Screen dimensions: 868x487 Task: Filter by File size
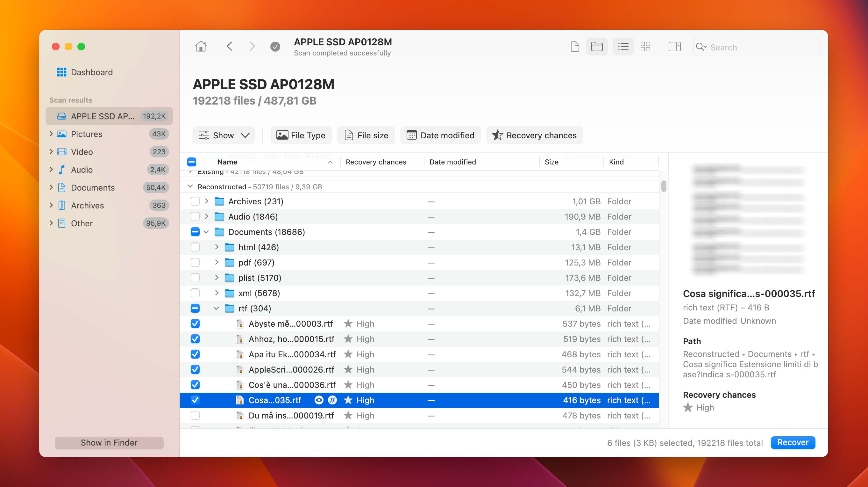[366, 135]
